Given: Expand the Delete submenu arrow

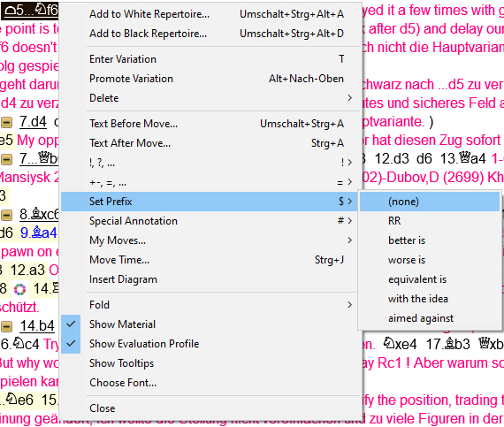Looking at the screenshot, I should [350, 98].
